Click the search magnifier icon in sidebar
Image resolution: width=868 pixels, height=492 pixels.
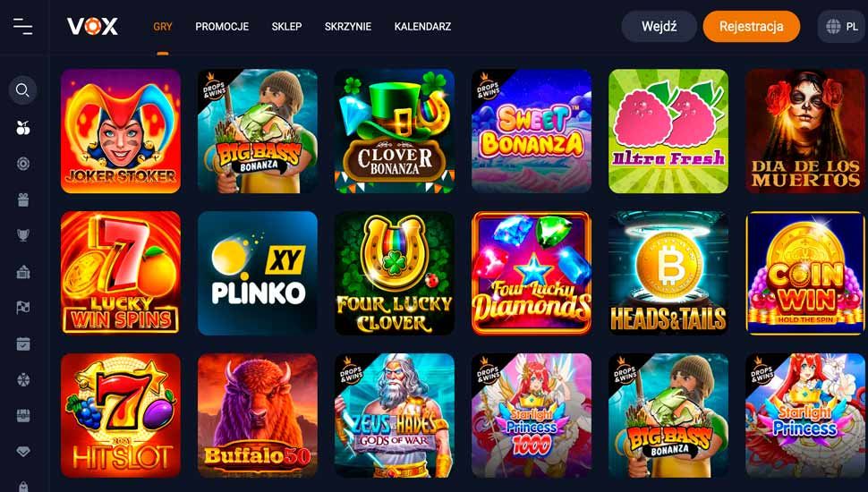pyautogui.click(x=22, y=89)
